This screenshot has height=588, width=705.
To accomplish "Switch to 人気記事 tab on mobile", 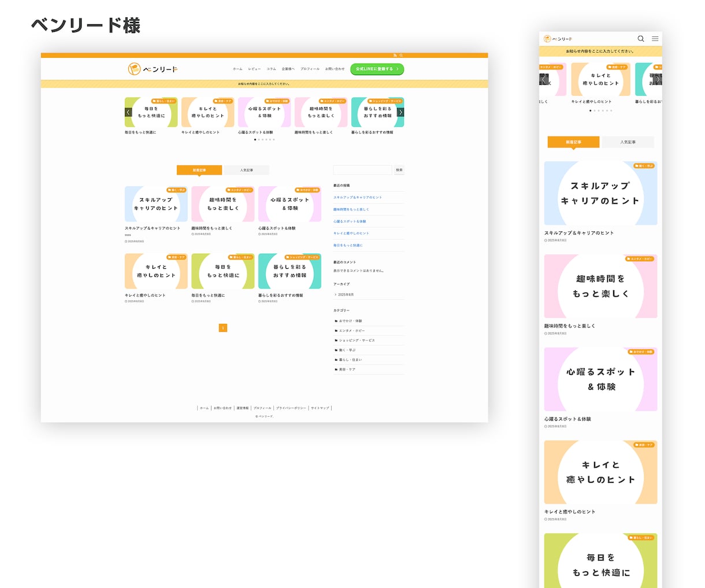I will point(628,142).
